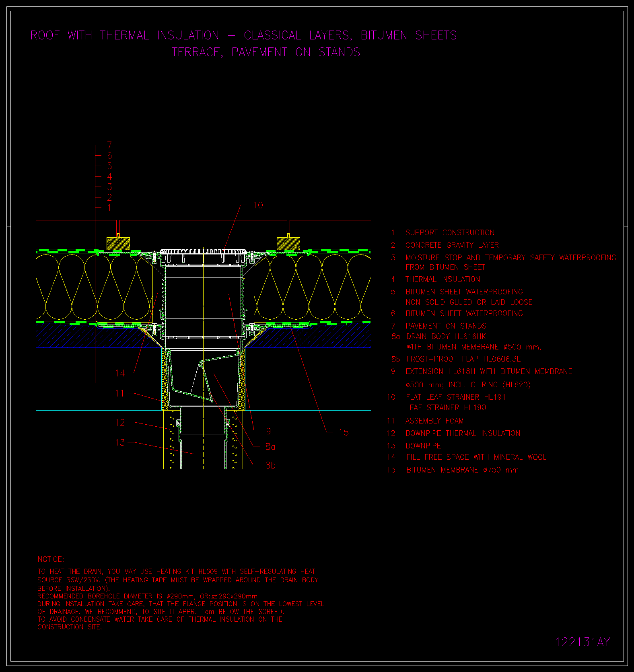Click callout number 15 in the drawing
This screenshot has width=634, height=672.
pos(344,432)
